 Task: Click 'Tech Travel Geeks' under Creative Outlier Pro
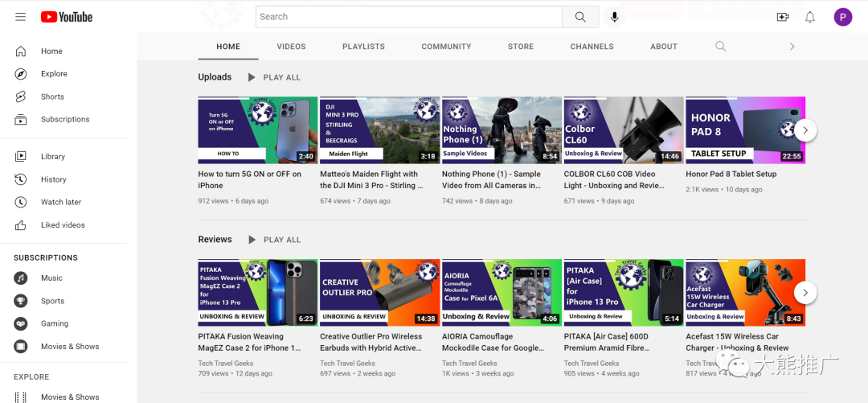click(348, 364)
